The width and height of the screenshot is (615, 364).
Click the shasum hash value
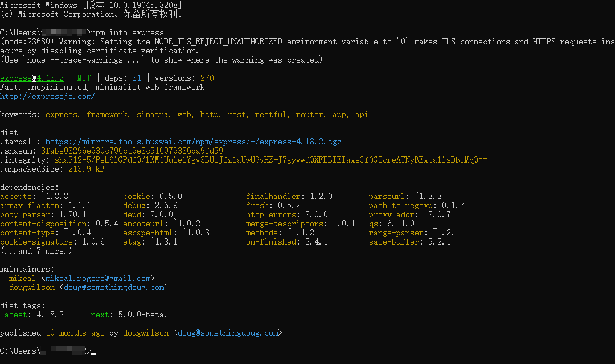click(x=132, y=151)
